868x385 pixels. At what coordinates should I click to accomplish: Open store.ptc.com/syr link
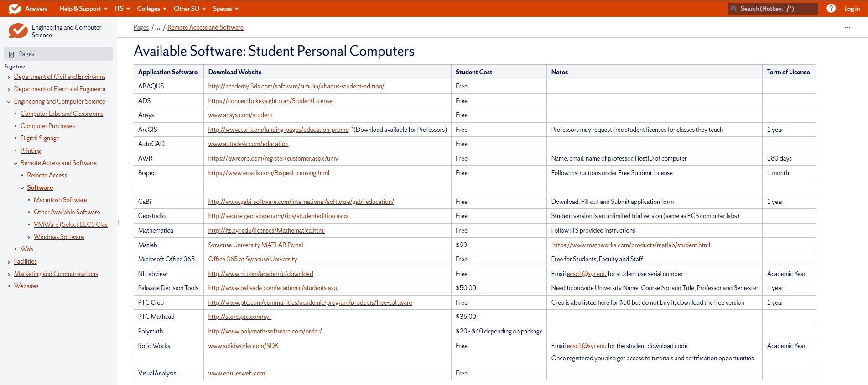pos(240,317)
